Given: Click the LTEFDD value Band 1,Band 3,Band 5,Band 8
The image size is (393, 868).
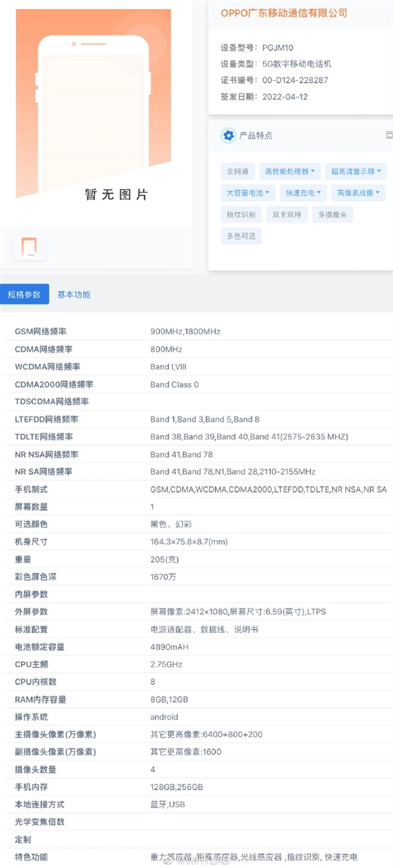Looking at the screenshot, I should 204,420.
